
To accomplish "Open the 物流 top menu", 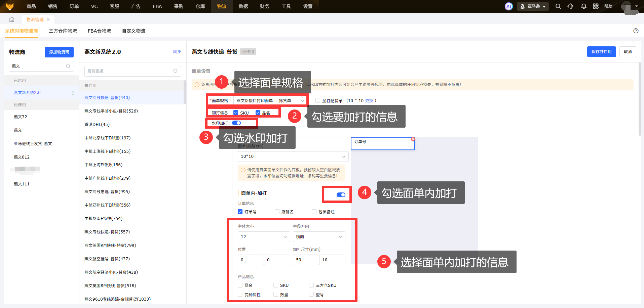I will tap(222, 6).
